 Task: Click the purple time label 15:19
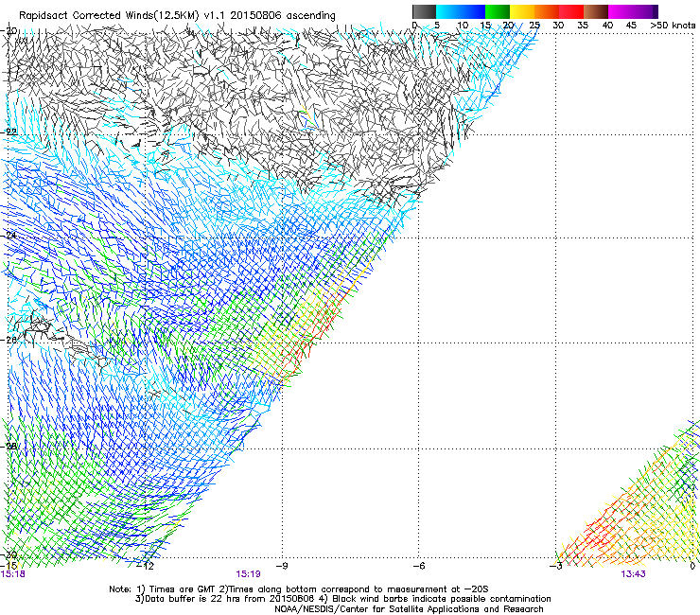point(248,573)
